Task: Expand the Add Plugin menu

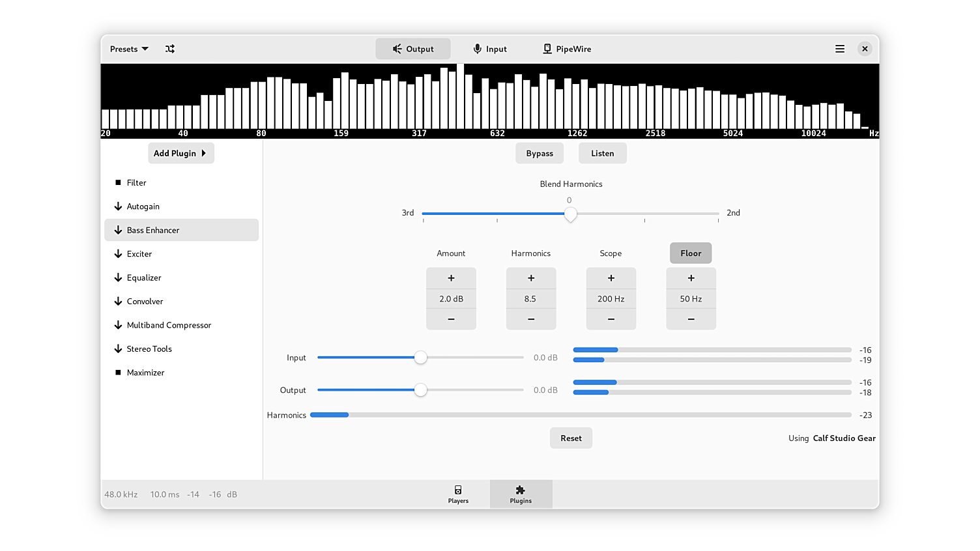Action: [x=180, y=154]
